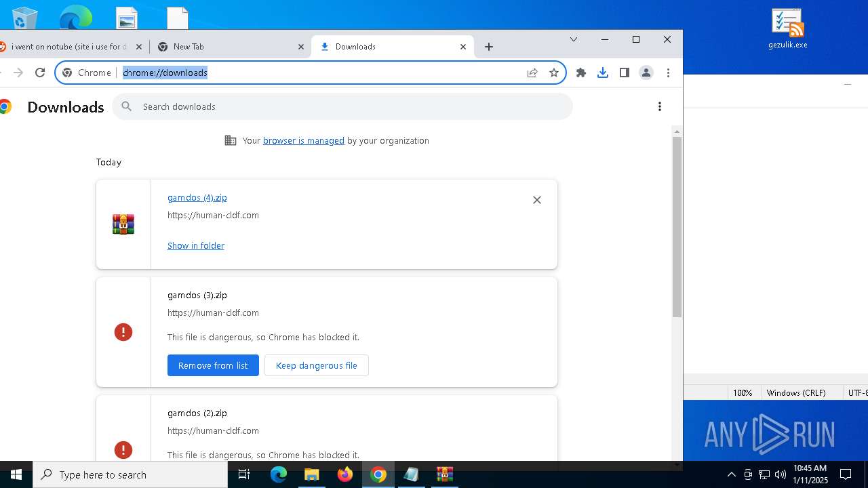The width and height of the screenshot is (868, 488).
Task: Bookmark this tab with the star icon
Action: click(554, 73)
